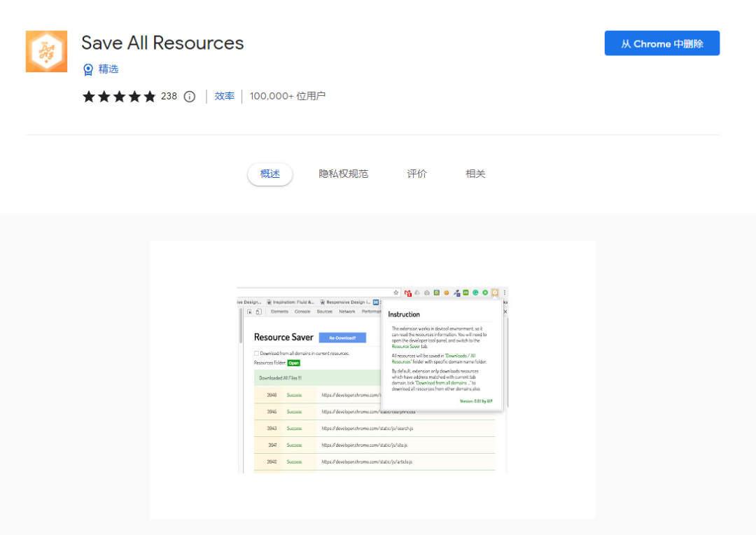Click the Save All Resources extension logo
This screenshot has height=535, width=756.
(46, 52)
